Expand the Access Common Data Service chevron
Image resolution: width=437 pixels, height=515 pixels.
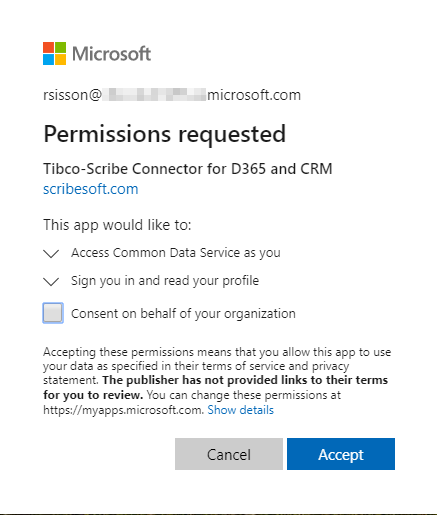(51, 253)
